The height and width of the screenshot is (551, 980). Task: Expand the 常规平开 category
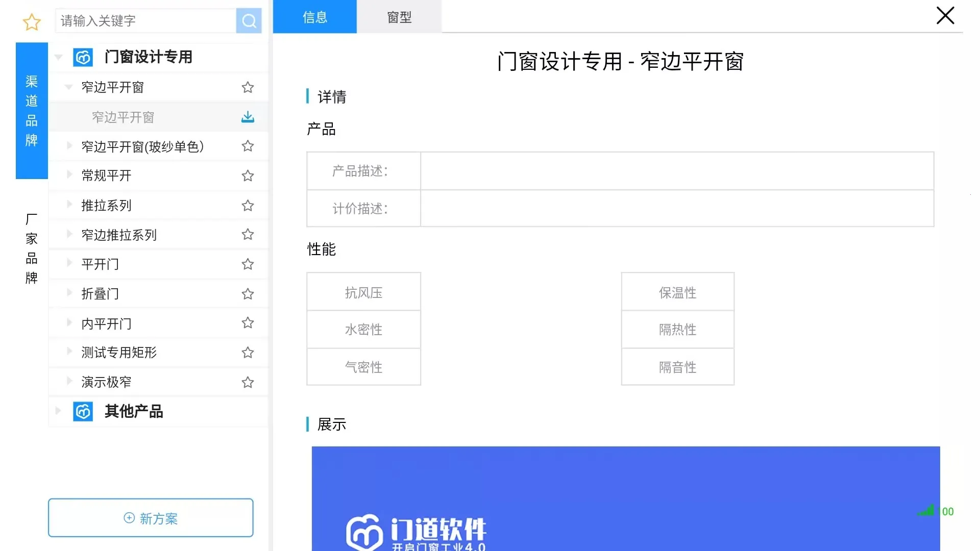pos(69,175)
